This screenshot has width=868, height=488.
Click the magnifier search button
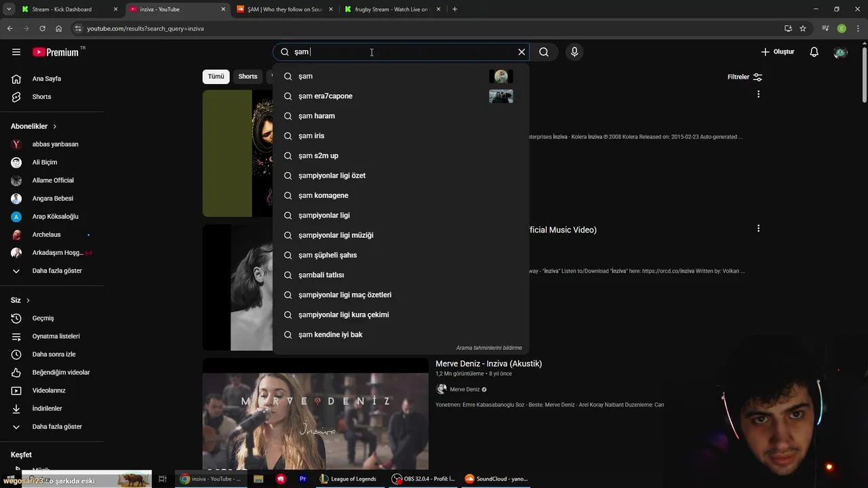544,52
